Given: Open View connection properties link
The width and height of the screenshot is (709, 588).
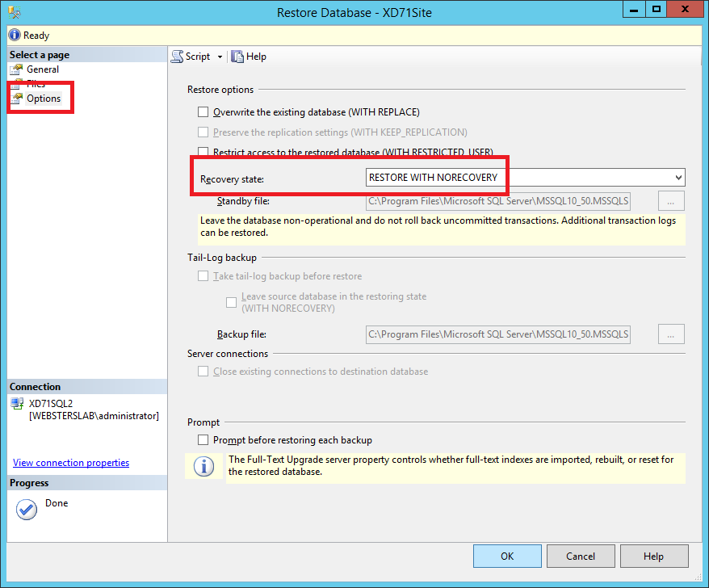Looking at the screenshot, I should tap(71, 463).
